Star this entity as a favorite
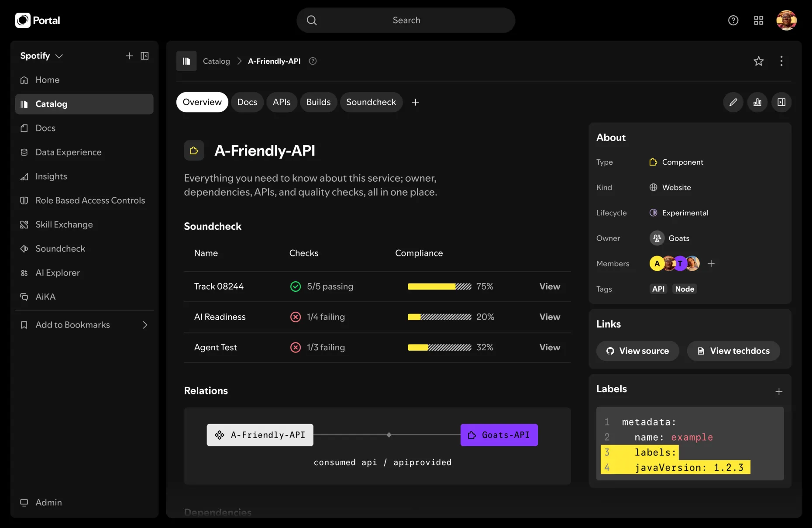Screen dimensions: 812x528 (759, 61)
